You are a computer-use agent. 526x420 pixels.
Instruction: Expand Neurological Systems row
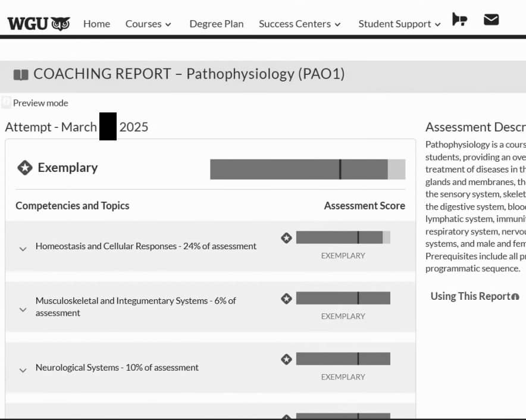pyautogui.click(x=23, y=371)
